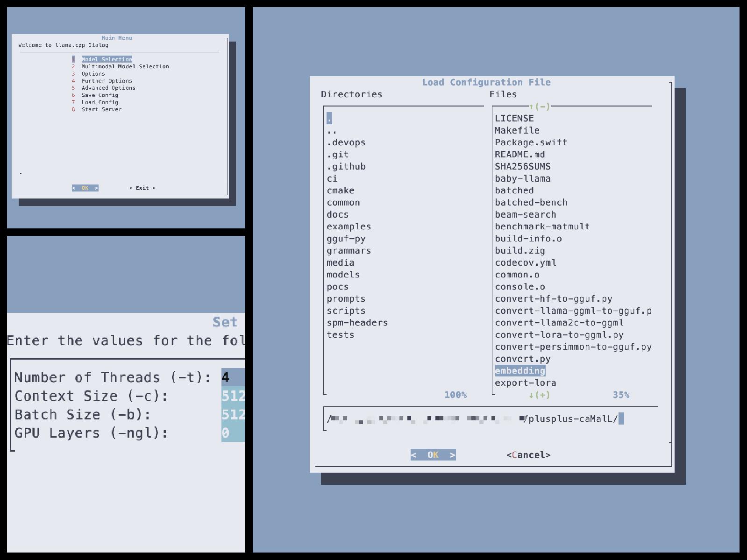This screenshot has width=747, height=560.
Task: Click Batch Size value field
Action: [x=233, y=415]
